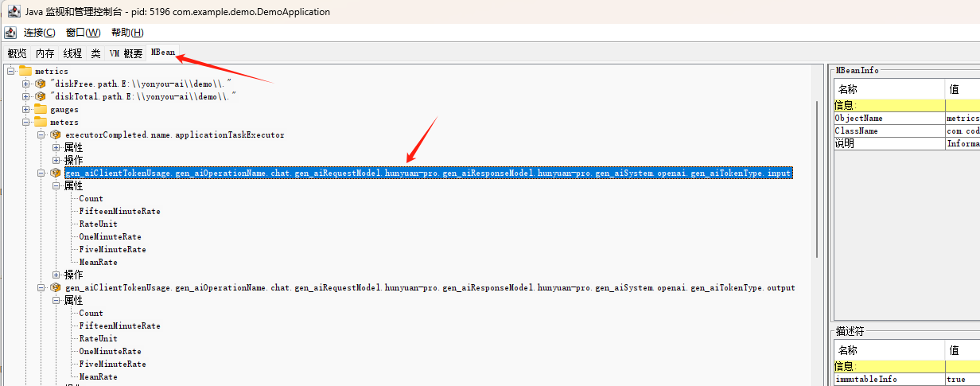
Task: Click the Java icon in the title bar
Action: click(x=14, y=12)
